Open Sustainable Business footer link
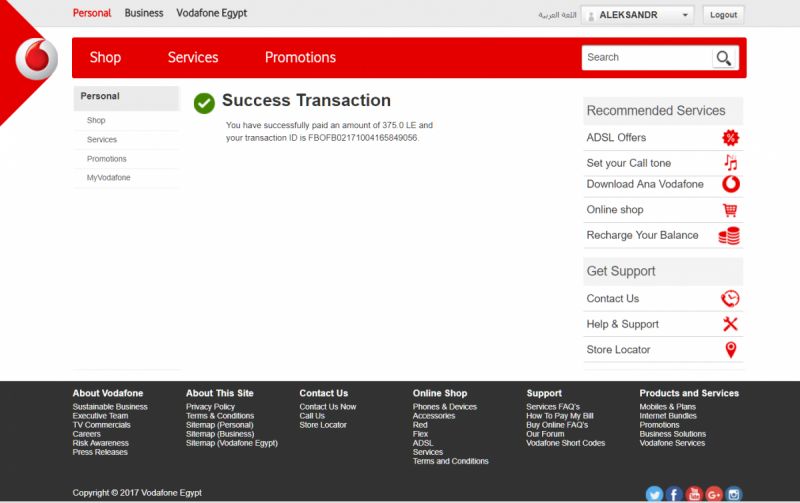 click(x=110, y=407)
